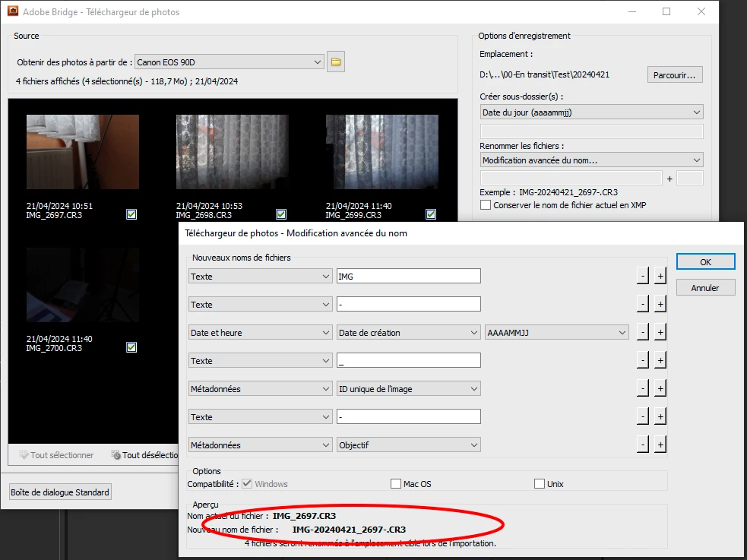Click the new filename preview IMG-20240421_2697-.CR3
Viewport: 747px width, 560px height.
pos(350,530)
